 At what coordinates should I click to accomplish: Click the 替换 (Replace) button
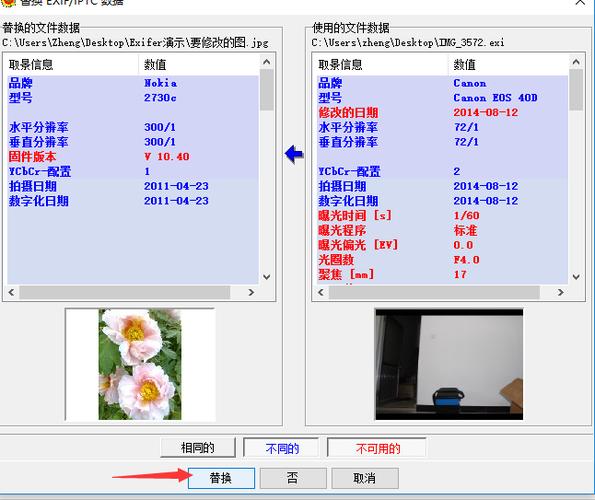pyautogui.click(x=221, y=478)
